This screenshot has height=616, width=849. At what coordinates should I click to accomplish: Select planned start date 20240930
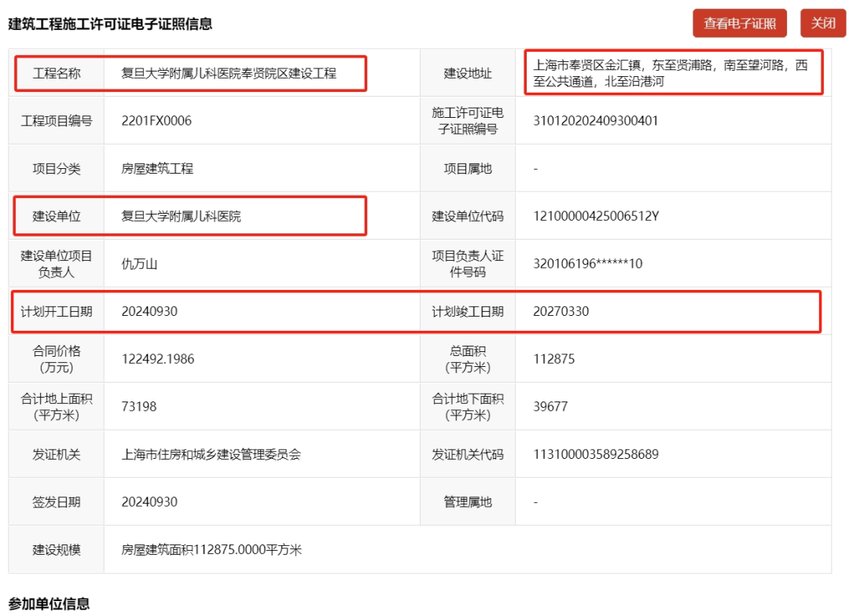click(149, 311)
